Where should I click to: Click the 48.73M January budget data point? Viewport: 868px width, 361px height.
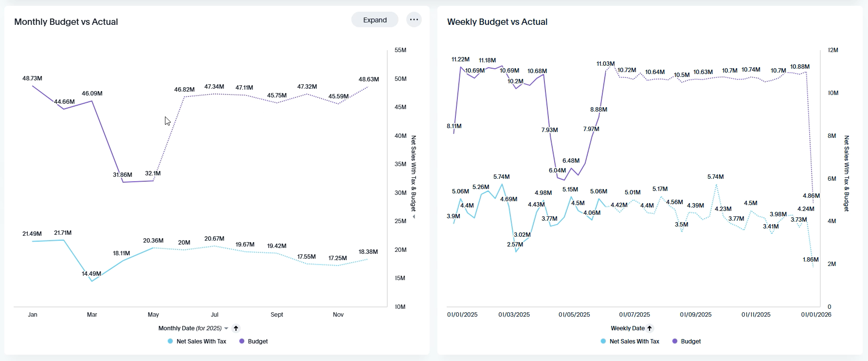pyautogui.click(x=33, y=86)
